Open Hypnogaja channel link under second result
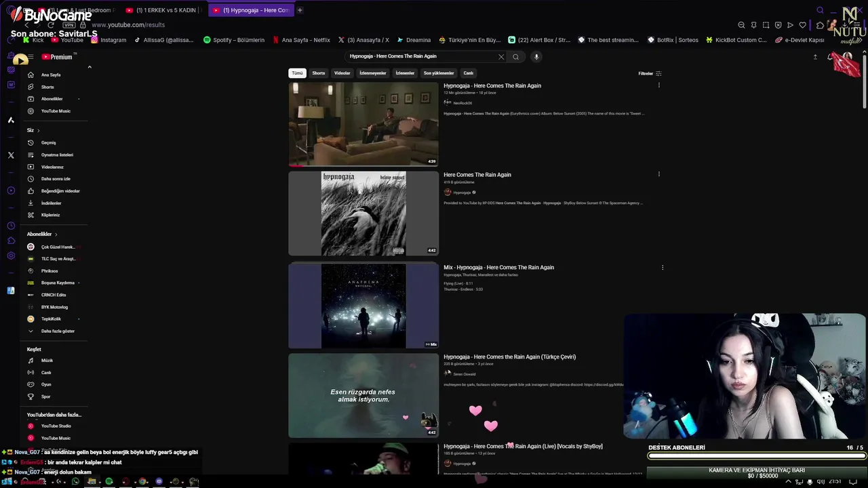The image size is (868, 488). 462,192
